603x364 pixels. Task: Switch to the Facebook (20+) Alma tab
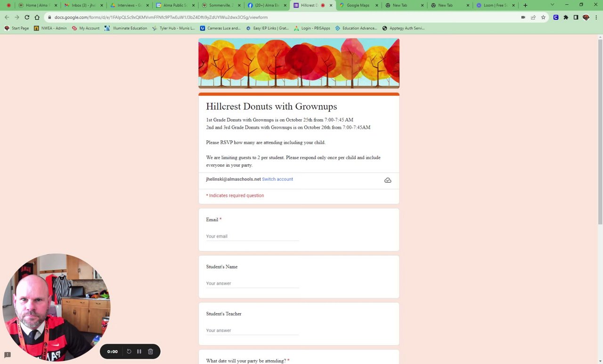pos(265,5)
